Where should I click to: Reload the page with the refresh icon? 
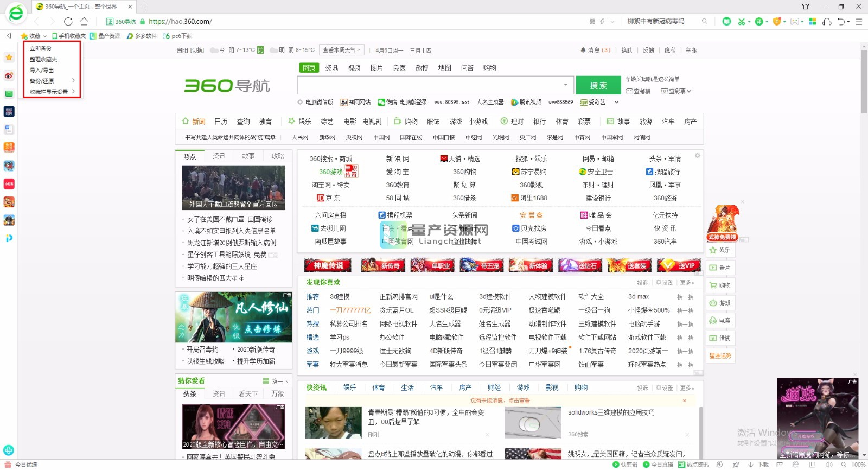pos(68,22)
